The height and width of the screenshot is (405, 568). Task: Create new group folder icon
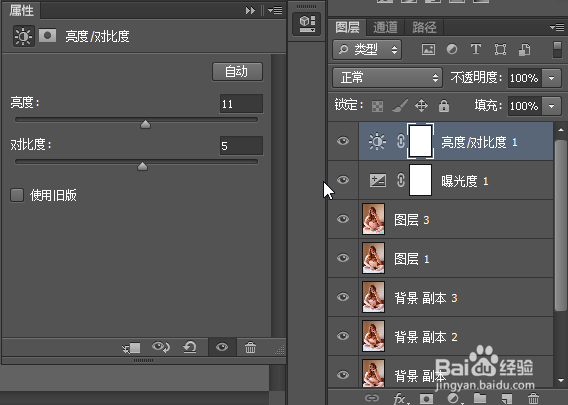480,398
